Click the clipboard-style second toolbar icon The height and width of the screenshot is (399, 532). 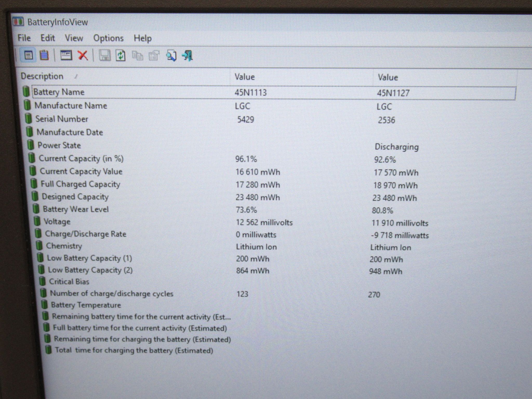point(44,55)
